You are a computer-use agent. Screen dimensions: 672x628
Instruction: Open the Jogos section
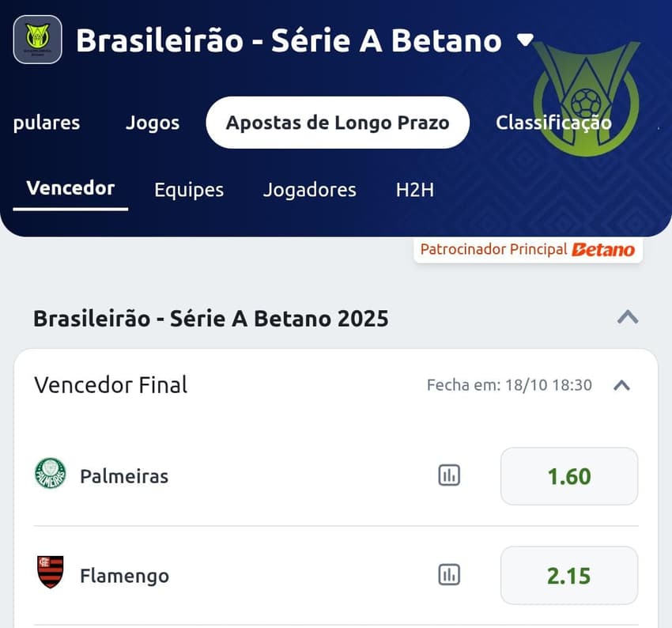[x=153, y=123]
